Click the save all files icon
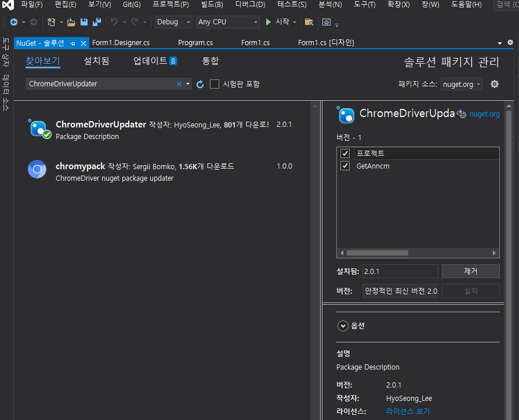The image size is (519, 420). pyautogui.click(x=97, y=22)
